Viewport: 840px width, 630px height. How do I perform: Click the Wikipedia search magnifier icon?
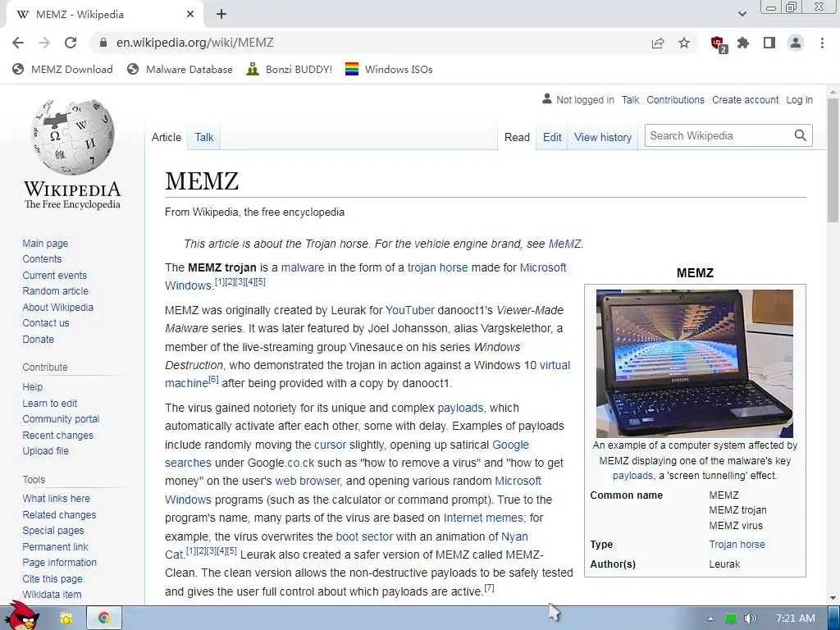pos(801,135)
